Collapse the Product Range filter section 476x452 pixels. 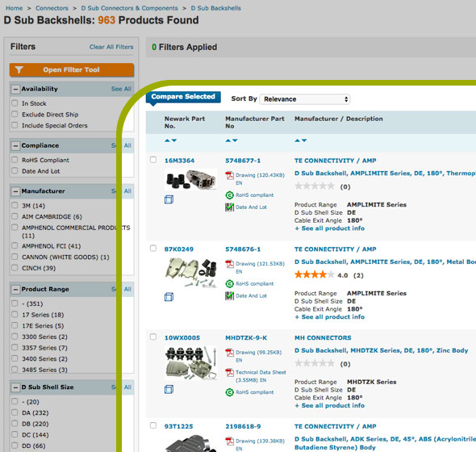(x=15, y=289)
